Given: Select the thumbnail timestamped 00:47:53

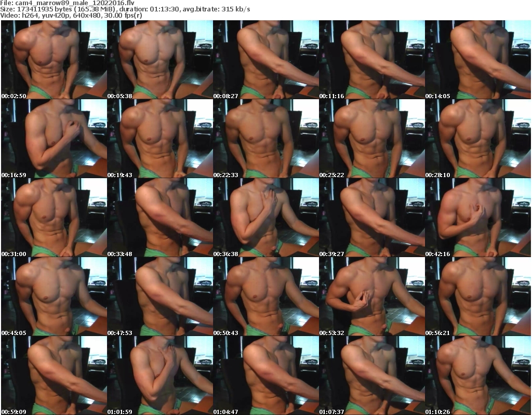Looking at the screenshot, I should pyautogui.click(x=160, y=297).
